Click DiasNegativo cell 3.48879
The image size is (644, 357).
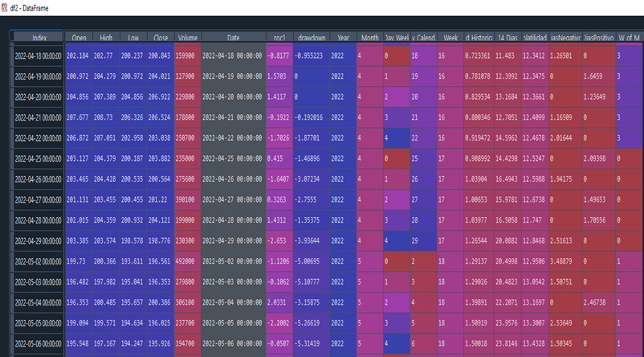565,261
